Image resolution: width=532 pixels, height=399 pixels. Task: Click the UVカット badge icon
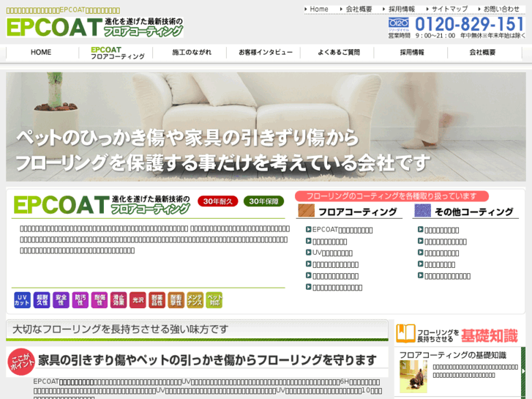click(22, 300)
